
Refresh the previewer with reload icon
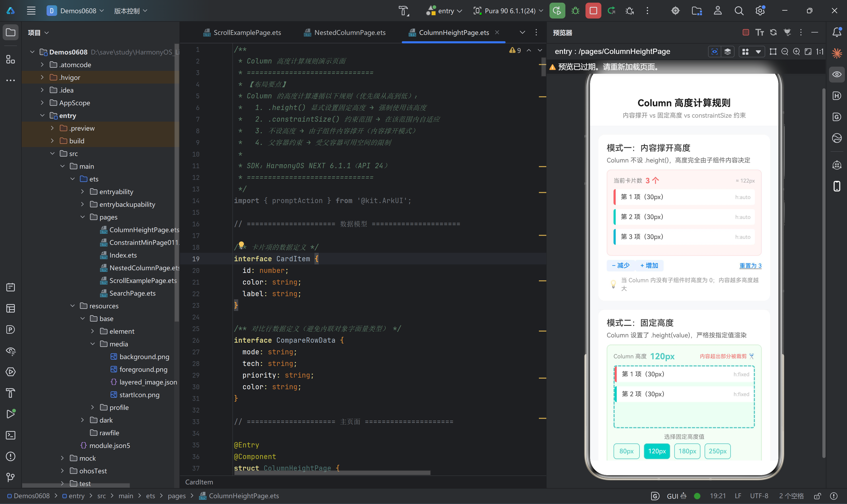tap(773, 32)
